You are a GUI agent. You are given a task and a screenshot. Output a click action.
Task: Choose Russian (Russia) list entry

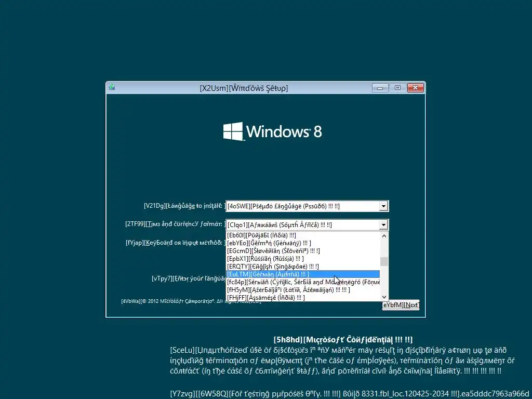pos(303,259)
